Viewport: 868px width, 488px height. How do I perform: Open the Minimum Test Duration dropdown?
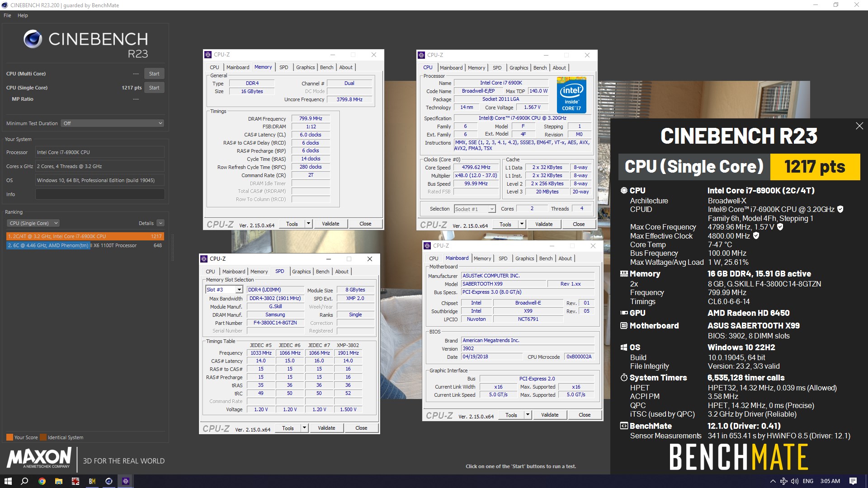[x=112, y=123]
